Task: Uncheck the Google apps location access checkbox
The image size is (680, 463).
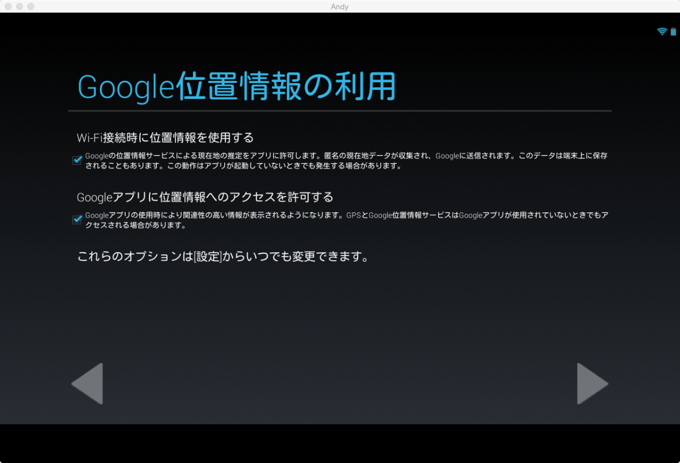Action: 77,219
